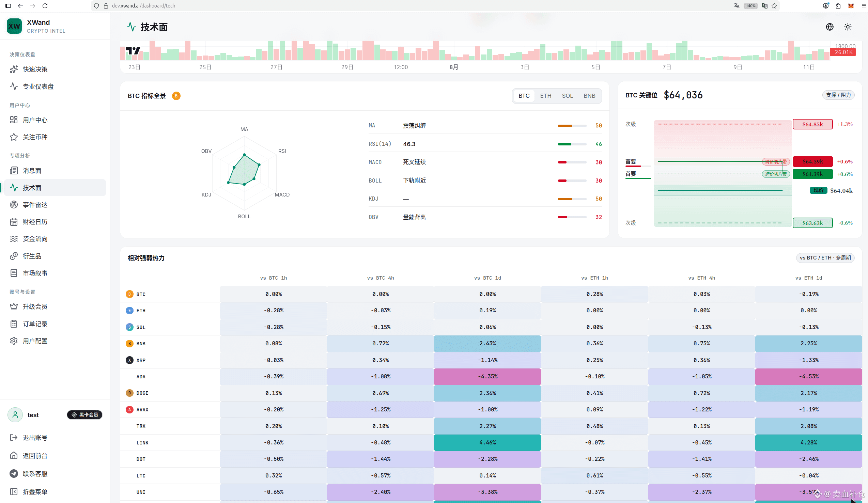This screenshot has width=868, height=503.
Task: Click the 140% zoom level indicator
Action: click(x=750, y=5)
